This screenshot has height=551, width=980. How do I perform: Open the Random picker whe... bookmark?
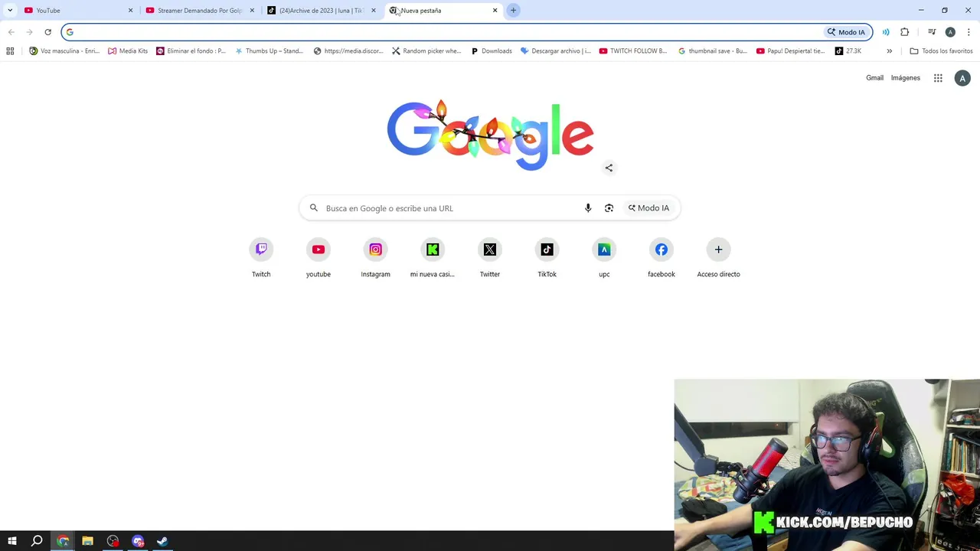pyautogui.click(x=426, y=51)
